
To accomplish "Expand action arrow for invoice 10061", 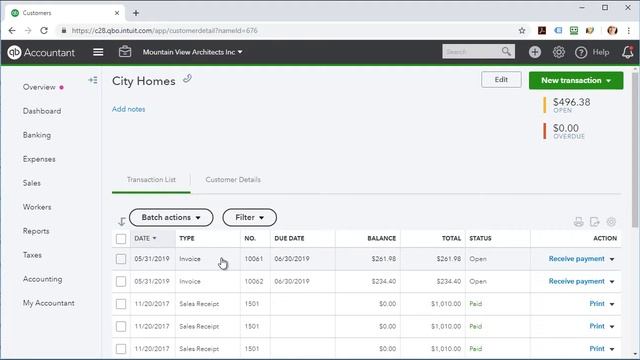I will (612, 259).
